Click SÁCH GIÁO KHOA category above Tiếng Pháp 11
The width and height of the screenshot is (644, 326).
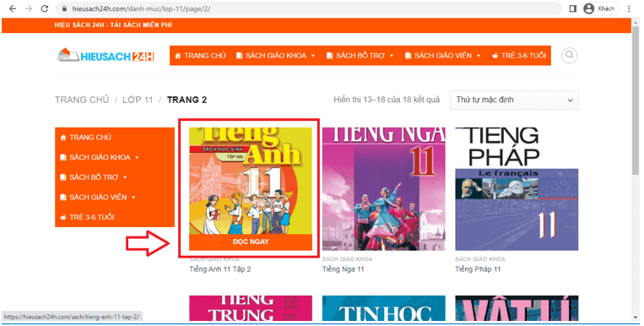click(480, 259)
